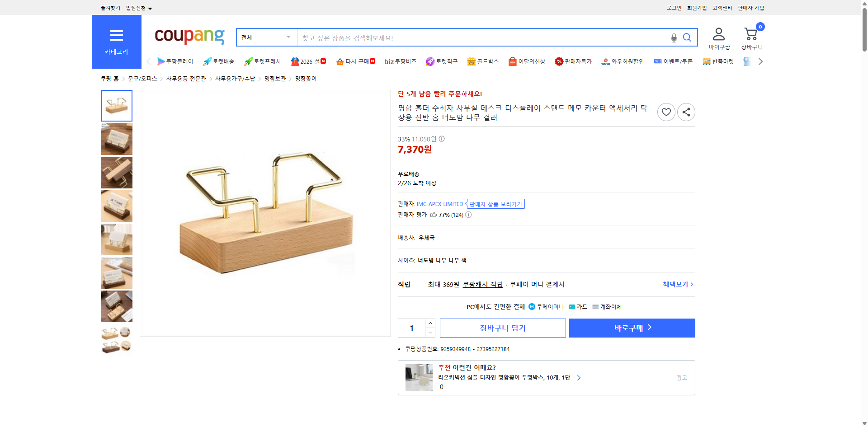Click the info icon beside the discounted price
The width and height of the screenshot is (868, 427).
[441, 139]
